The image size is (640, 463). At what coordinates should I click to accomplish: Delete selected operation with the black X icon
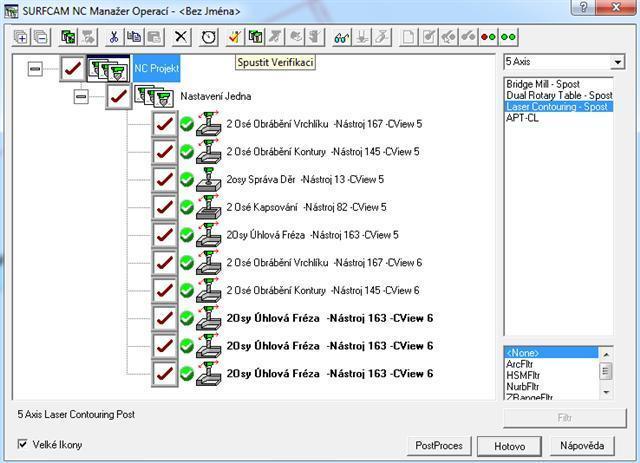pyautogui.click(x=180, y=38)
